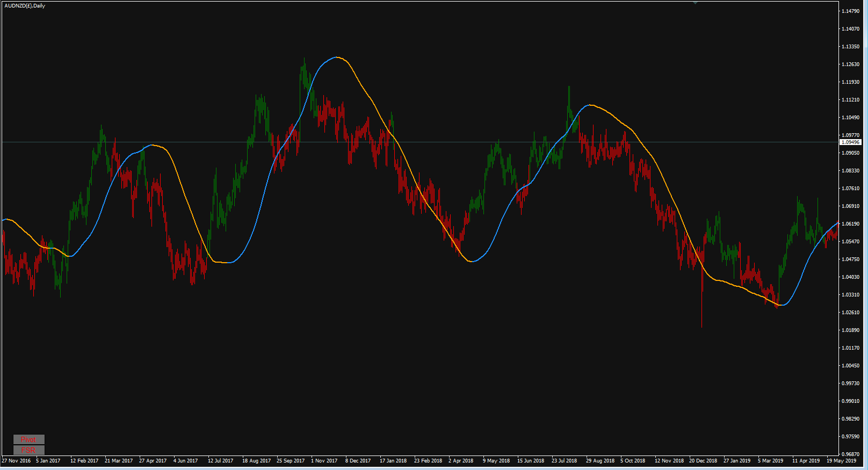This screenshot has height=470, width=868.
Task: Click the 18 Aug 2017 date label
Action: 257,461
